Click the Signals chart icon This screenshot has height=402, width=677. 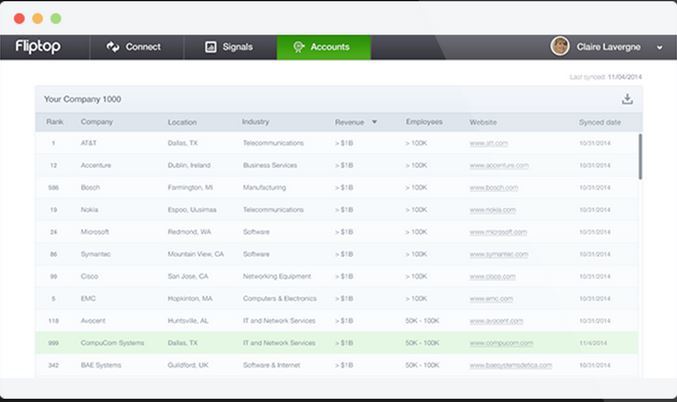(211, 47)
